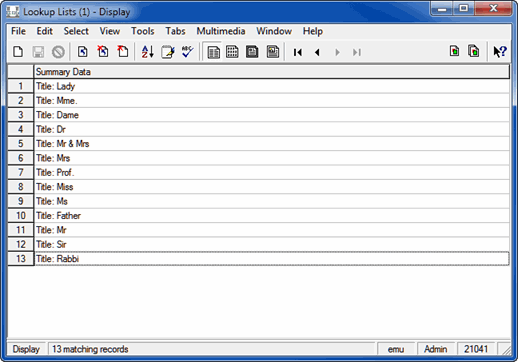Click the '21041' status bar entry
This screenshot has width=518, height=362.
tap(476, 349)
